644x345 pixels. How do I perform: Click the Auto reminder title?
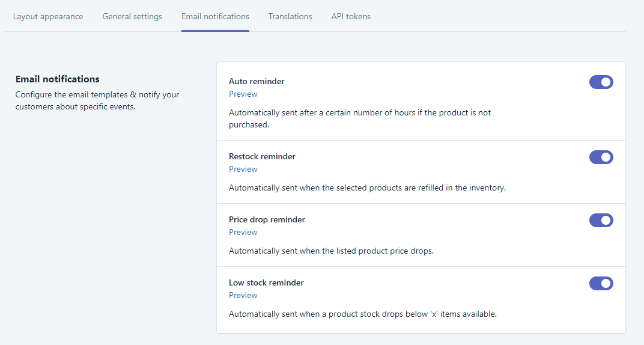pyautogui.click(x=257, y=81)
